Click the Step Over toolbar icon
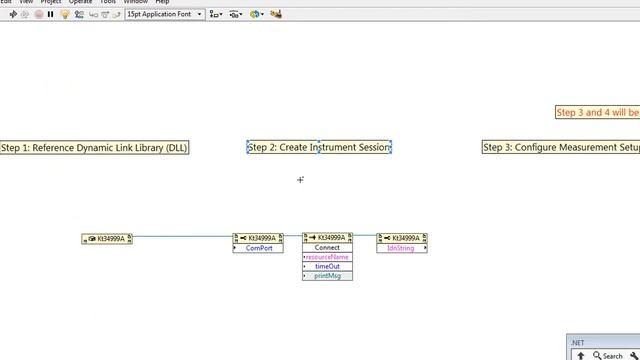This screenshot has height=360, width=640. pos(105,15)
